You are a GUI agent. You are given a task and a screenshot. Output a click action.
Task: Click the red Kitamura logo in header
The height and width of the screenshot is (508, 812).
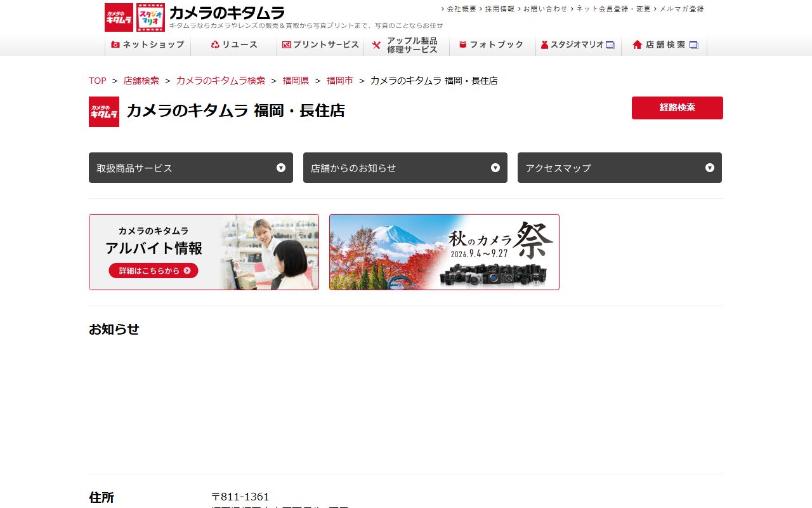point(119,17)
